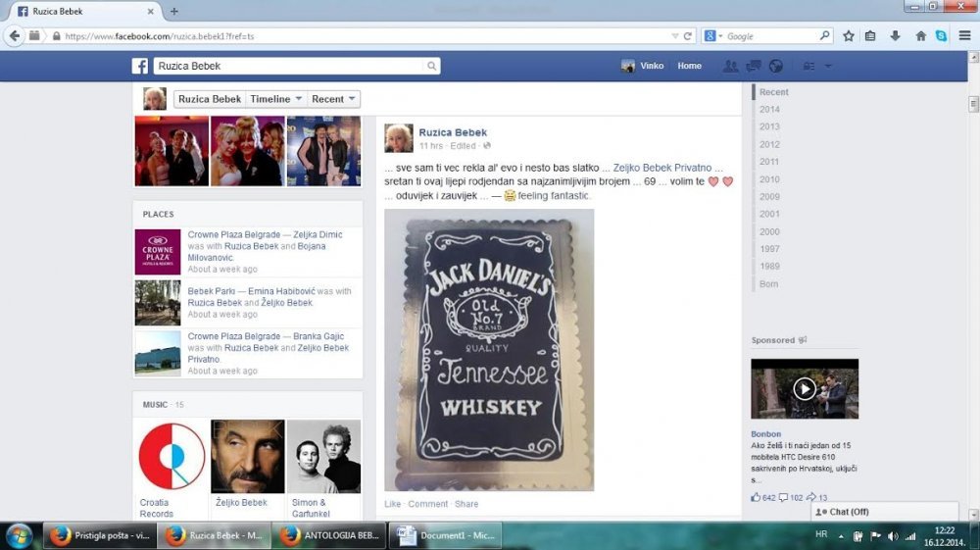This screenshot has width=980, height=550.
Task: Click the Action Center flag tray icon
Action: pyautogui.click(x=875, y=536)
